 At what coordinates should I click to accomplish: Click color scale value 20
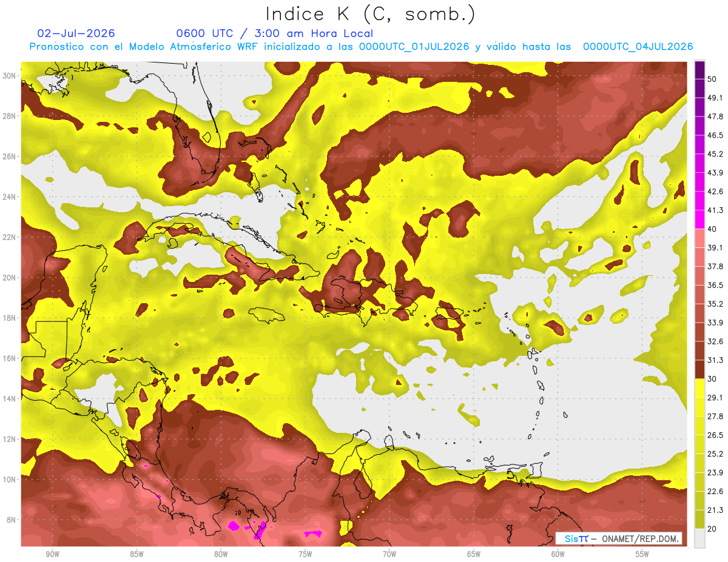[x=713, y=528]
